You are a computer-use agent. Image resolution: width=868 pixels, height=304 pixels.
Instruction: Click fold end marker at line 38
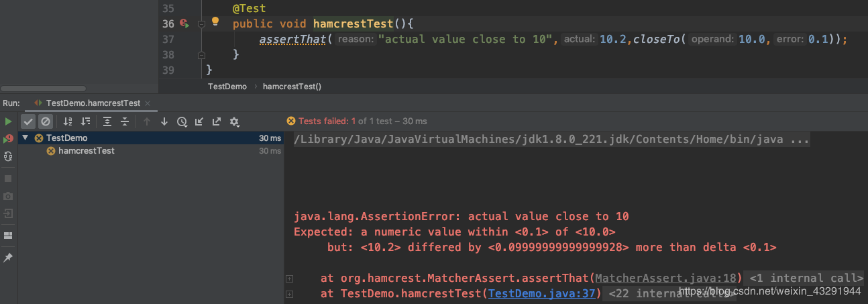tap(201, 54)
